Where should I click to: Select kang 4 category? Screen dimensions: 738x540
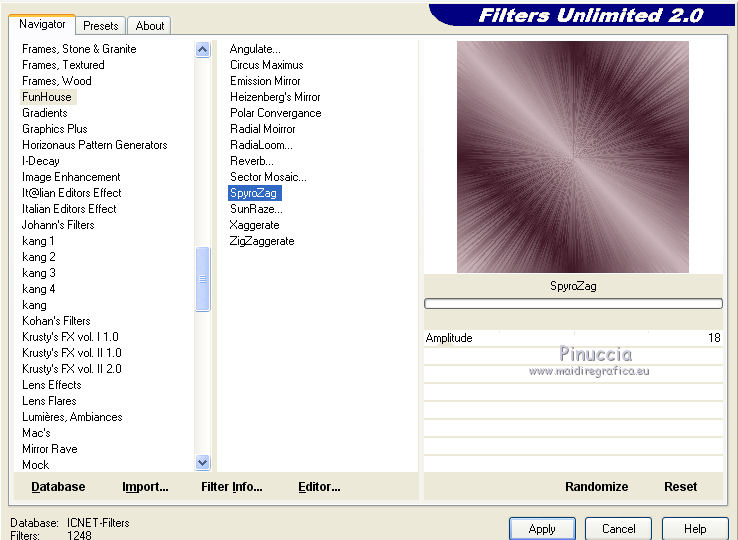39,289
